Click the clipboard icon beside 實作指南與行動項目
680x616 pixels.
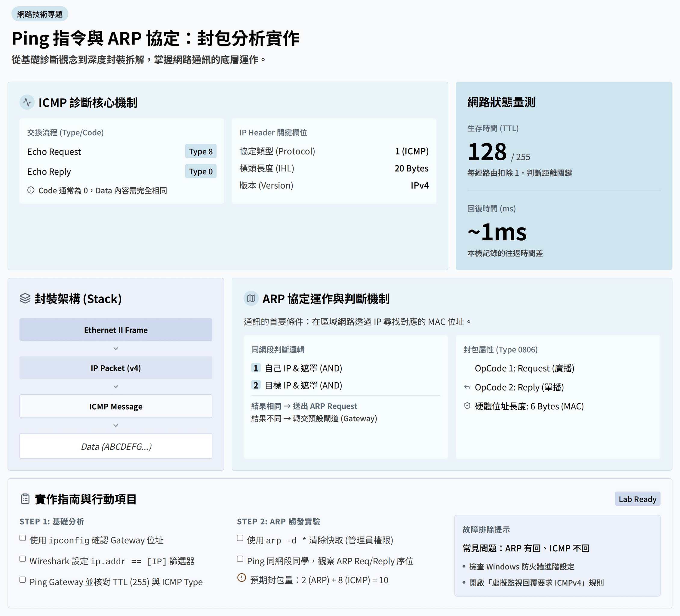(x=25, y=499)
